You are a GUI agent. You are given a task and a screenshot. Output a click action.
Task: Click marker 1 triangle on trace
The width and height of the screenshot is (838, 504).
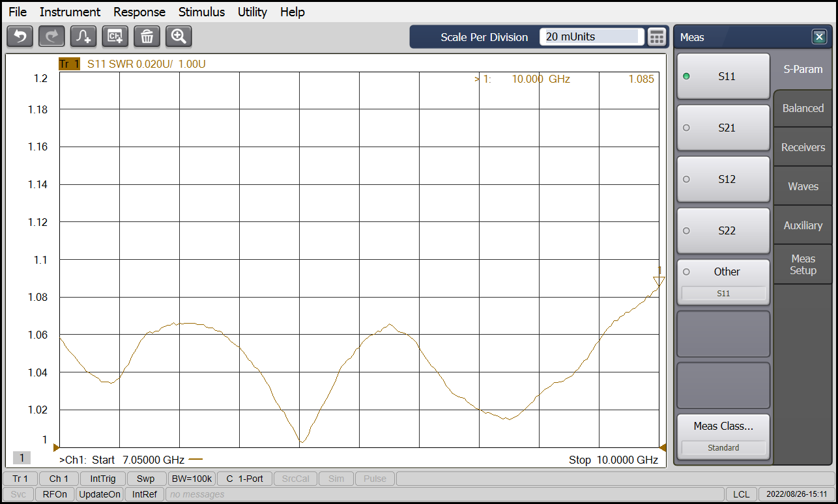click(x=659, y=281)
